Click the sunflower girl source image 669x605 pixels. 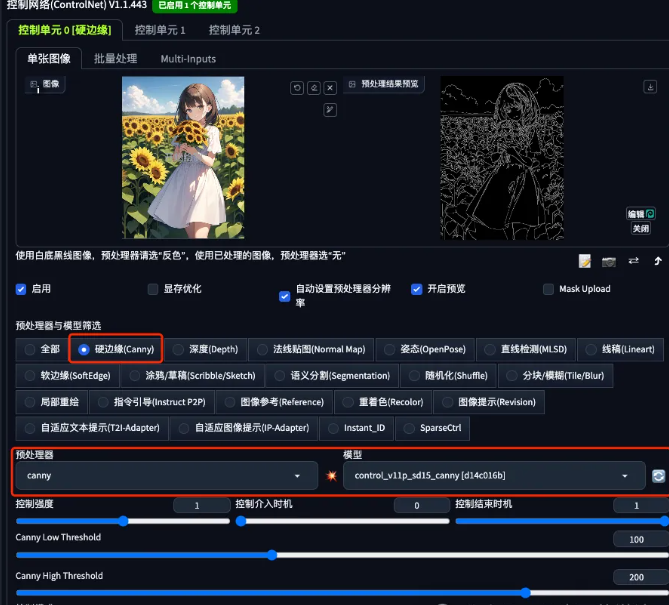183,157
